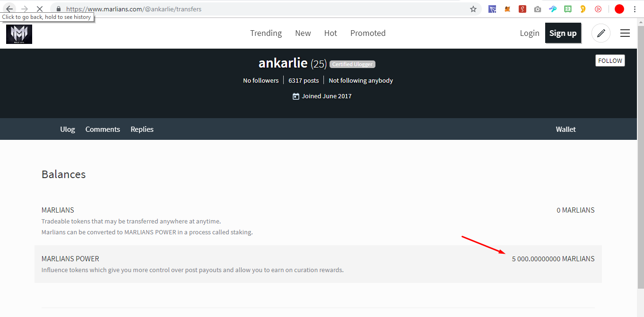Click the Login link

tap(530, 33)
